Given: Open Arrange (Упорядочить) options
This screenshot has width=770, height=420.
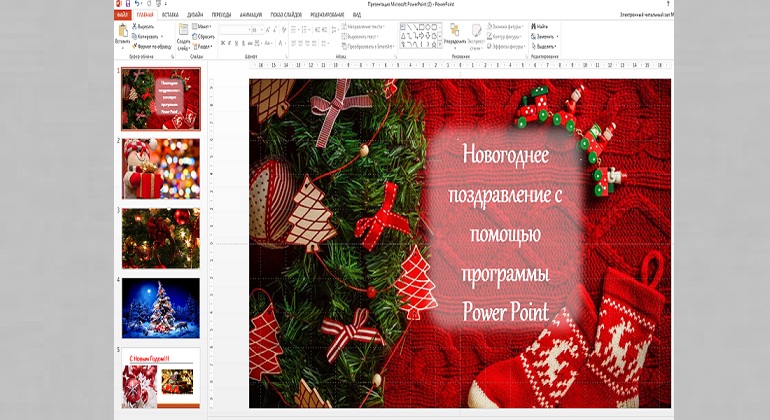Looking at the screenshot, I should click(x=455, y=35).
